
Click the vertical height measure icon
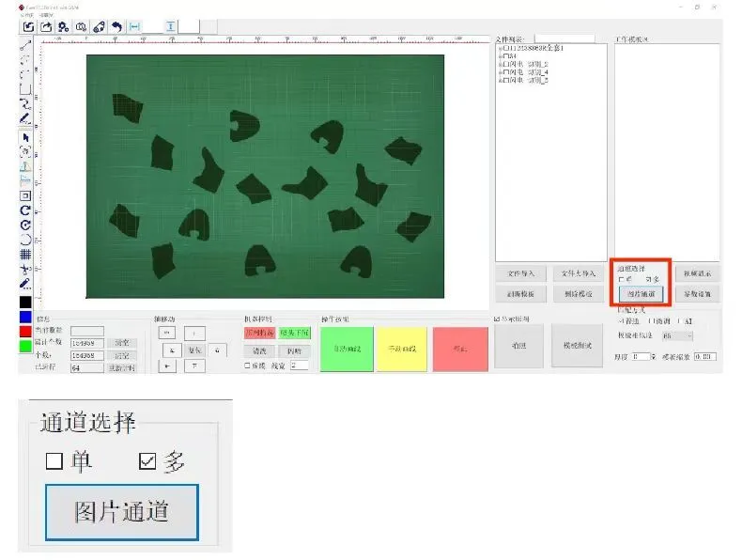tap(170, 27)
